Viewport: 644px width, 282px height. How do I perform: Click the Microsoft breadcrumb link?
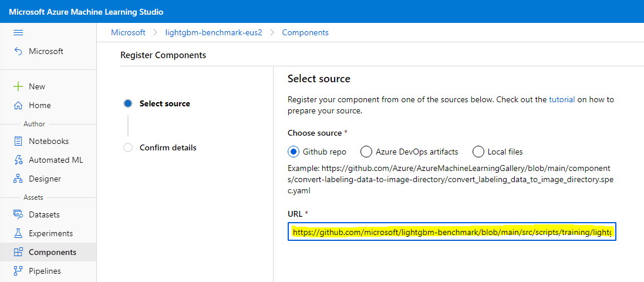[x=128, y=32]
